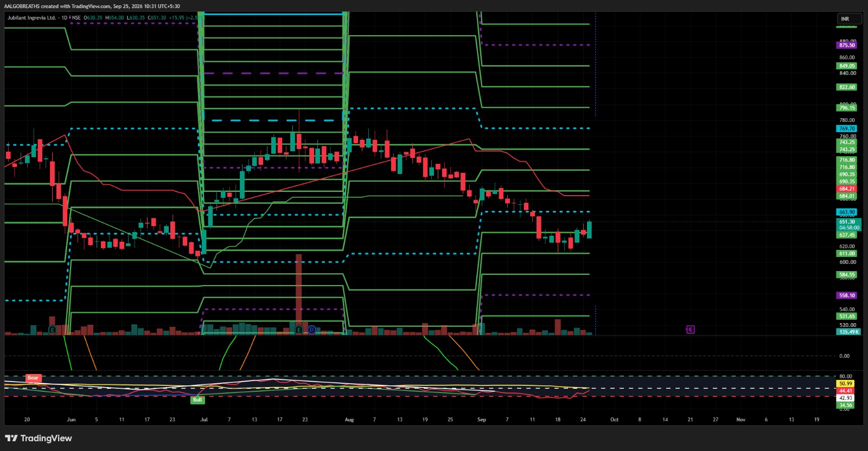
Task: Open the late-May earnings E marker
Action: (x=52, y=330)
